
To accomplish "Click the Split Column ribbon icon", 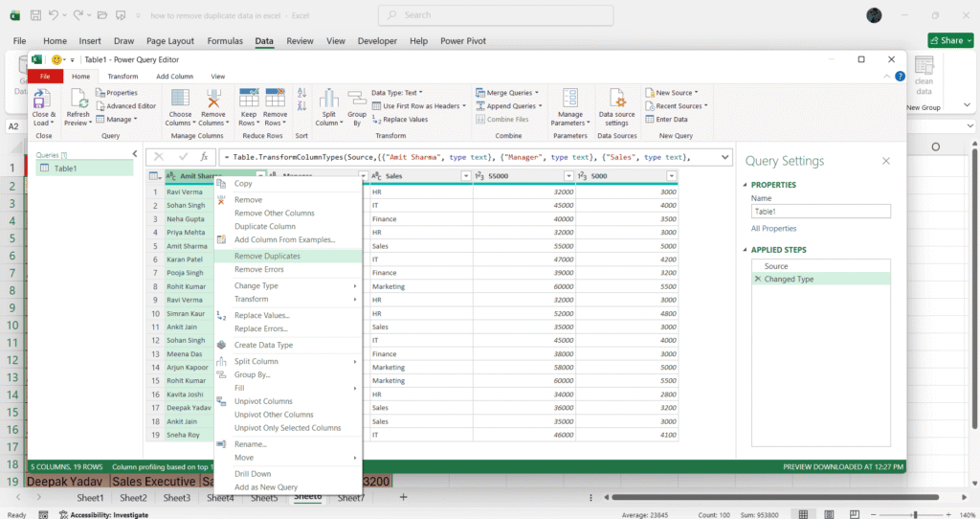I will click(x=329, y=99).
